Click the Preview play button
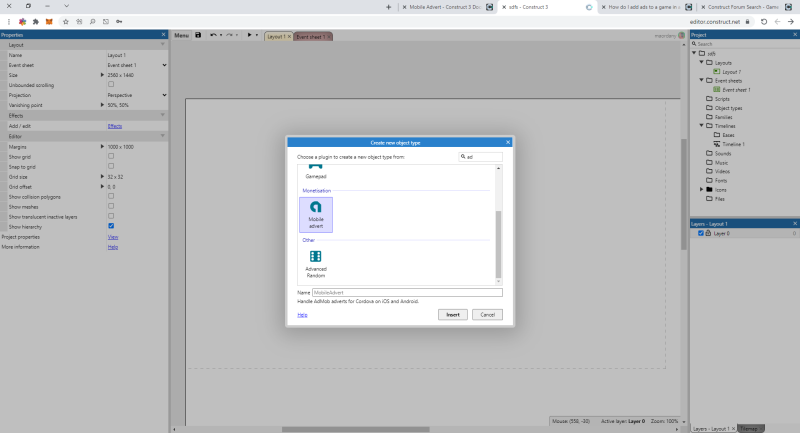 249,35
